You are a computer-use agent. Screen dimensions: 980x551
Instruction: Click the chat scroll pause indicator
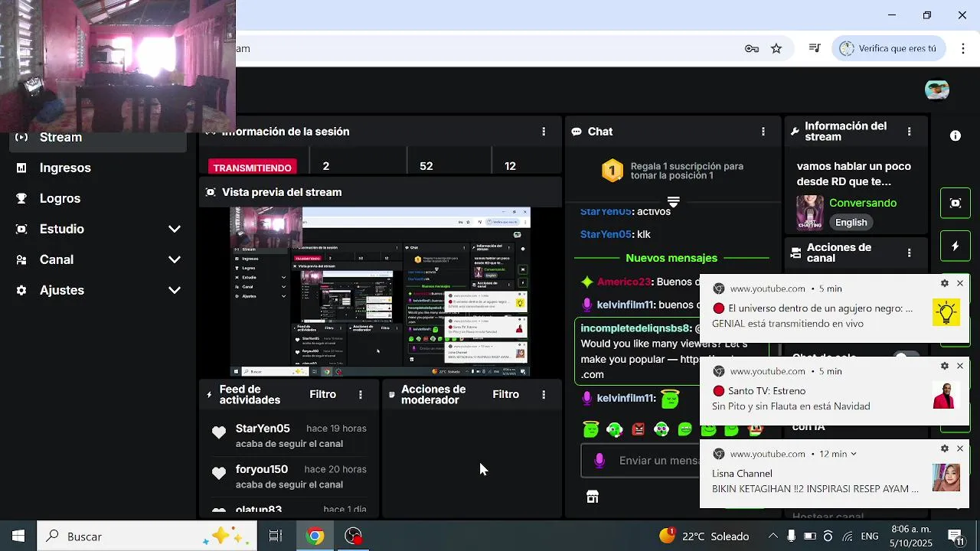coord(673,201)
